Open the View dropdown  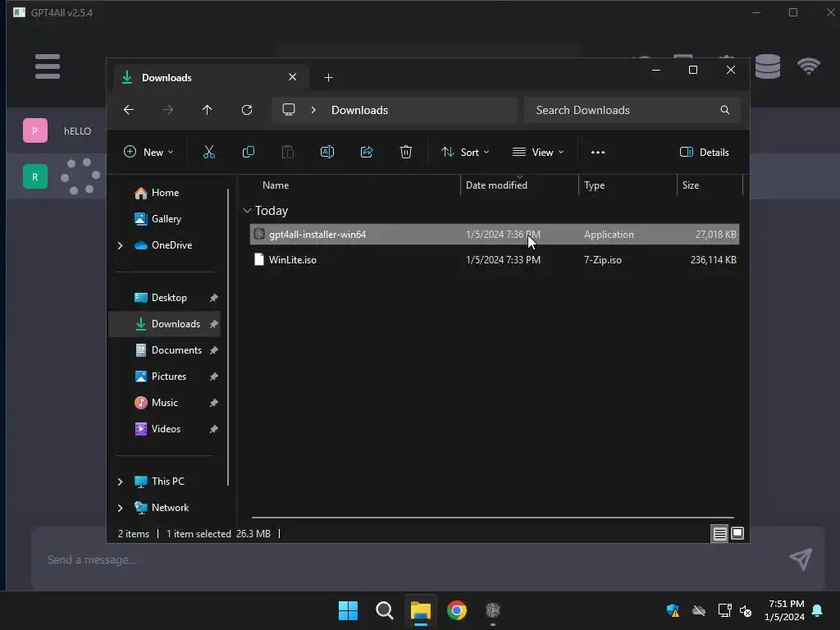pyautogui.click(x=538, y=152)
